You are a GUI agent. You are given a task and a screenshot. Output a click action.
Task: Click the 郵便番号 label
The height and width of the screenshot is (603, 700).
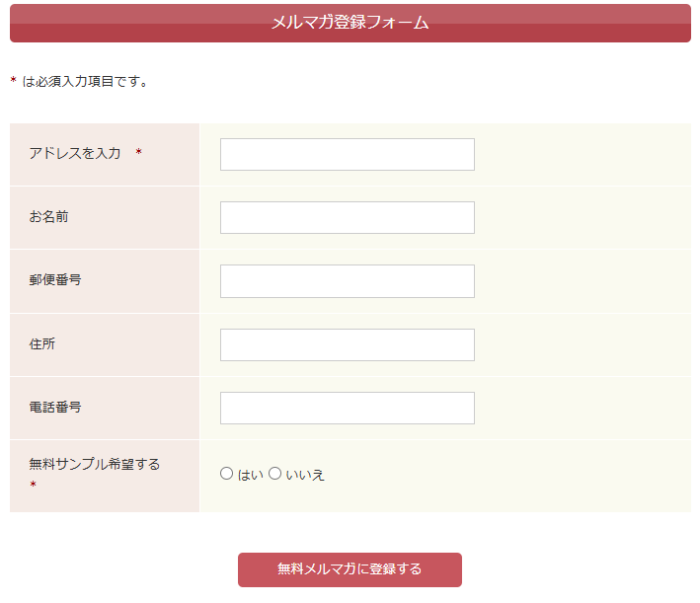coord(55,280)
